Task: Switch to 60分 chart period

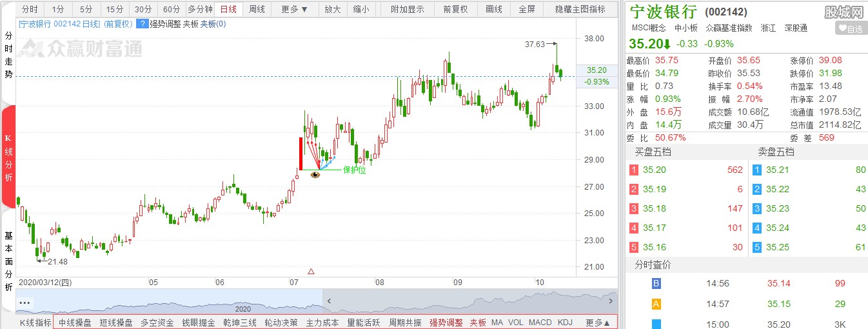Action: [172, 10]
